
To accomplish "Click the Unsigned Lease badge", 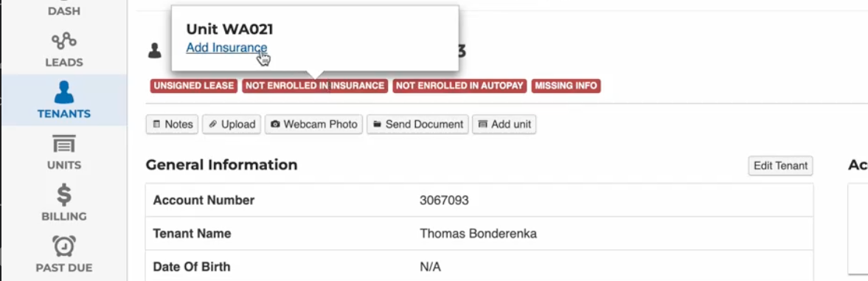I will pos(194,86).
